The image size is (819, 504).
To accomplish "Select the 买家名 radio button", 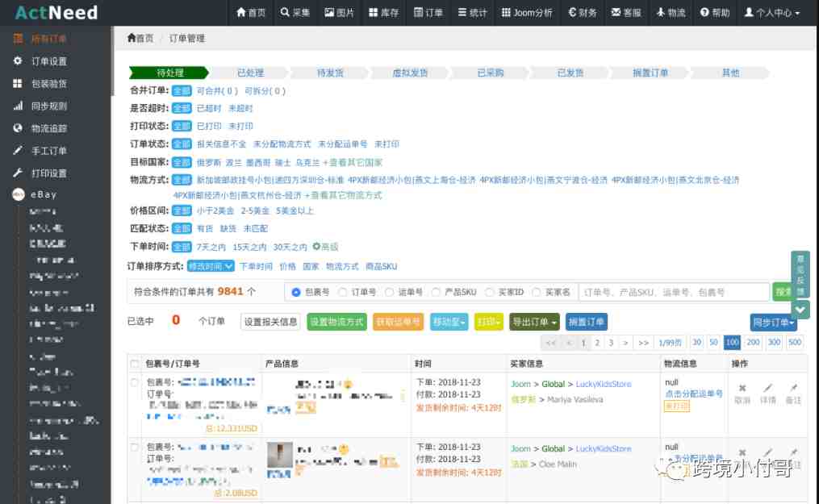I will (x=536, y=292).
